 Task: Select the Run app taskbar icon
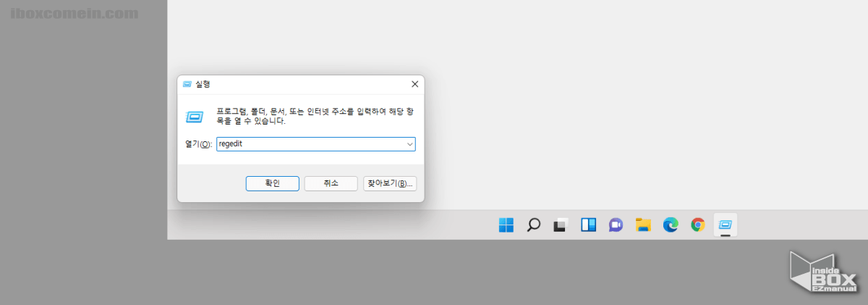725,225
